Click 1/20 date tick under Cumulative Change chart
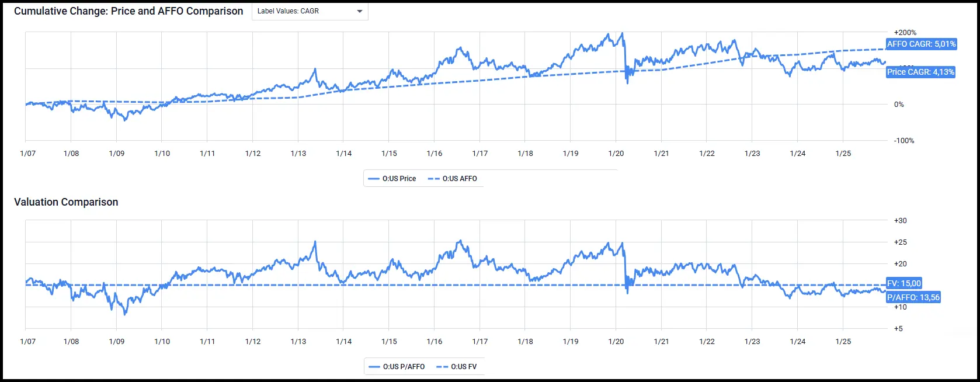The height and width of the screenshot is (382, 980). tap(616, 154)
